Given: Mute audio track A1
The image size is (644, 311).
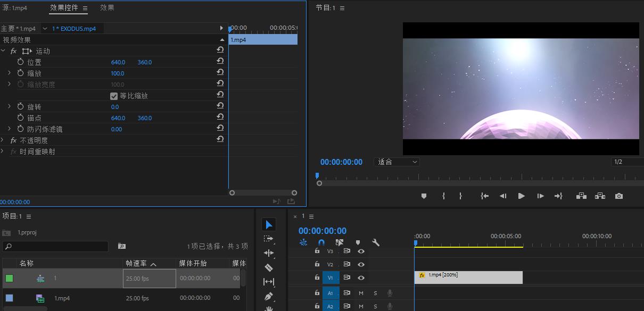Looking at the screenshot, I should (x=361, y=293).
